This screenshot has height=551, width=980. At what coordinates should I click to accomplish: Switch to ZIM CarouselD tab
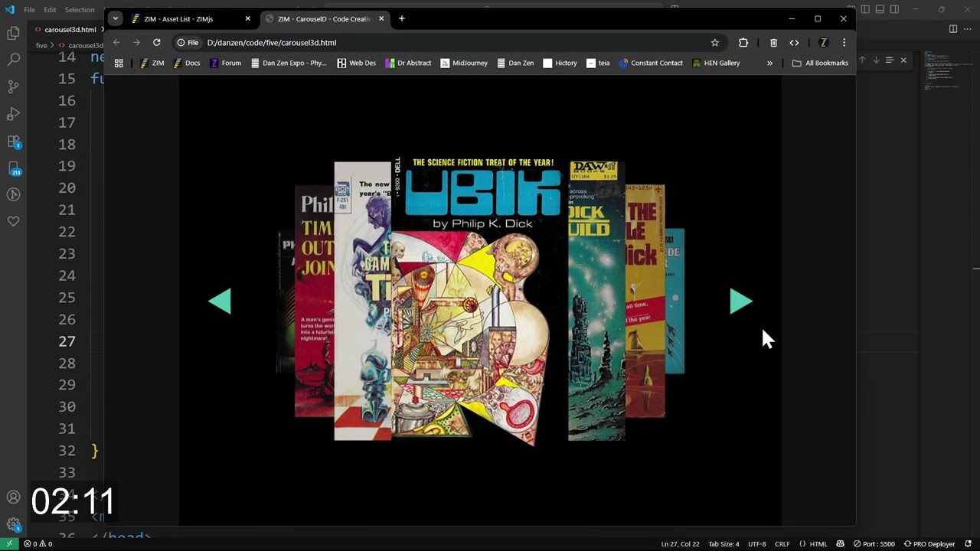point(325,18)
